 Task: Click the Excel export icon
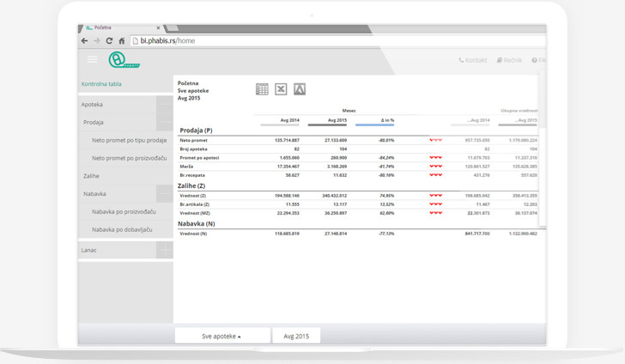281,89
